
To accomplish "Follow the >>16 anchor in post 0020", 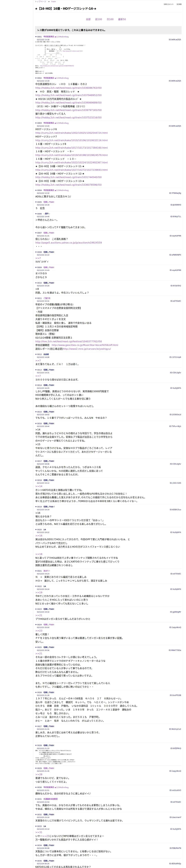I will [39, 536].
